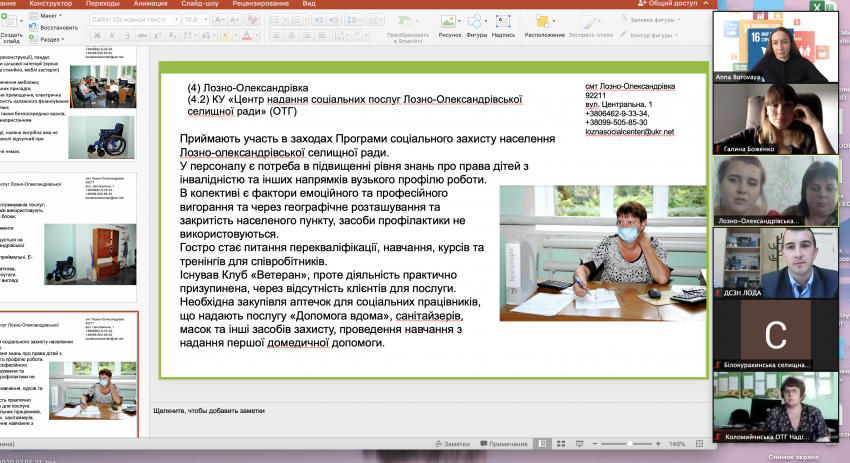The width and height of the screenshot is (850, 463).
Task: Toggle the Примечания comments pane
Action: click(504, 443)
